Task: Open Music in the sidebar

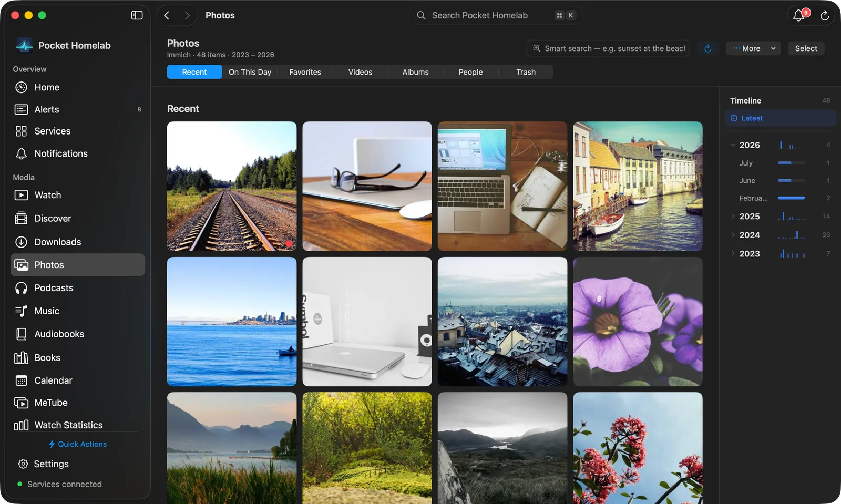Action: [77, 311]
